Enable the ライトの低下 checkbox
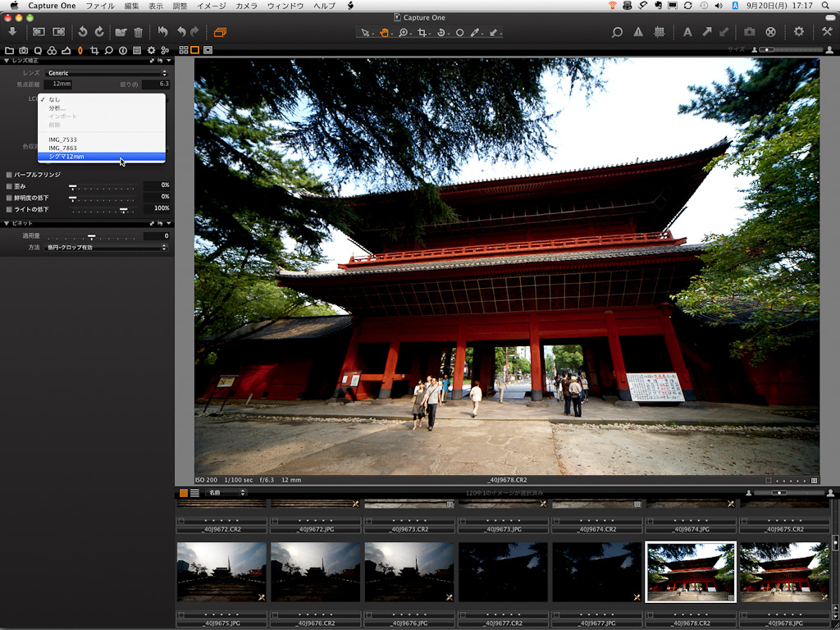 tap(9, 209)
